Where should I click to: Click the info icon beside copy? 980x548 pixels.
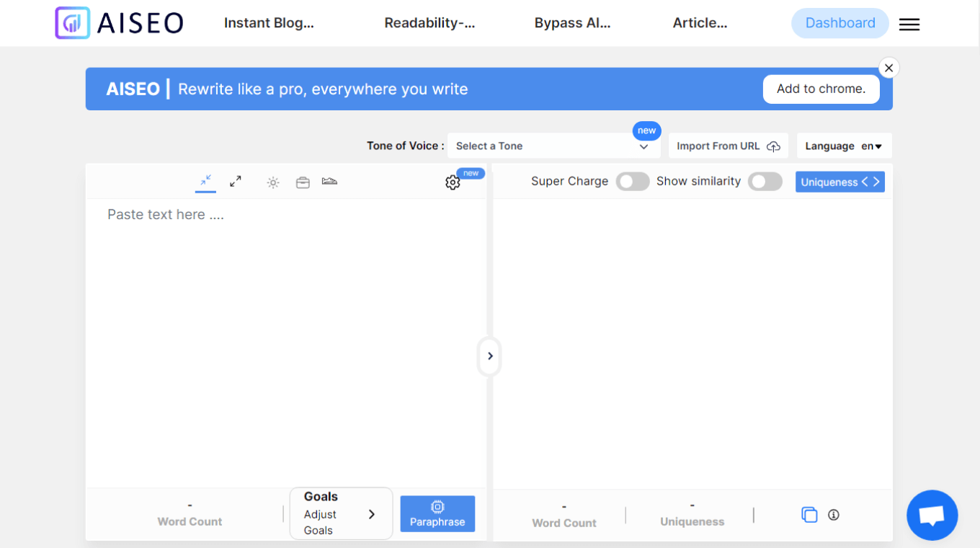tap(834, 515)
